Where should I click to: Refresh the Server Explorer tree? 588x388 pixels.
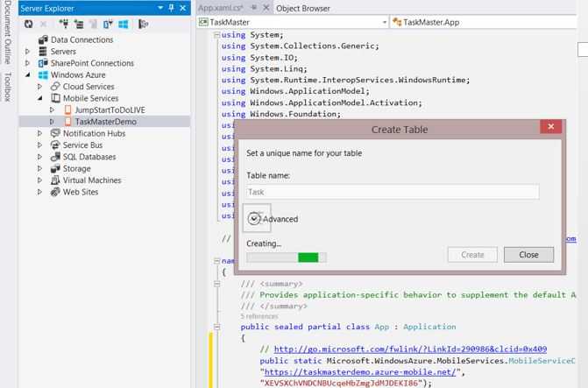click(x=29, y=25)
